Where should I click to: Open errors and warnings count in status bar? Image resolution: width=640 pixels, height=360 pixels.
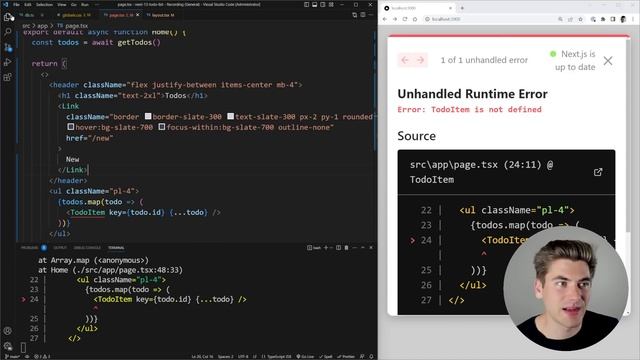(42, 357)
